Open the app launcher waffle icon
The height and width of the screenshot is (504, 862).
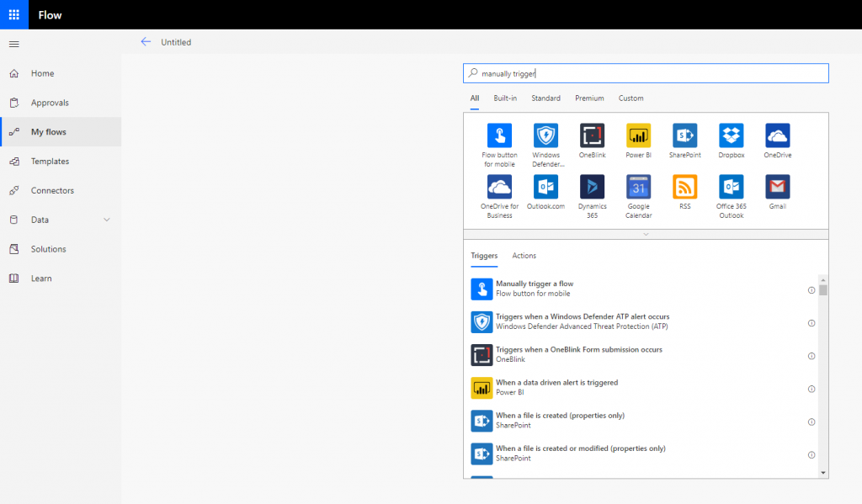tap(14, 14)
